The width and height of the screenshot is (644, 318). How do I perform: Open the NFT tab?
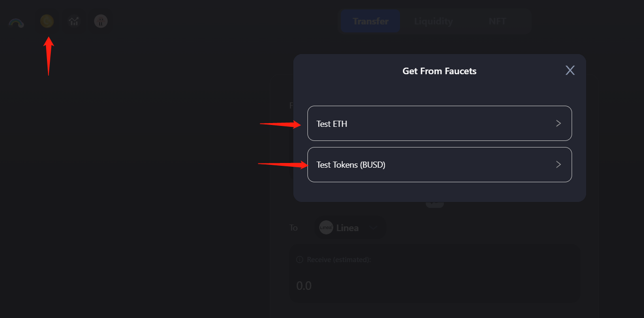tap(497, 21)
